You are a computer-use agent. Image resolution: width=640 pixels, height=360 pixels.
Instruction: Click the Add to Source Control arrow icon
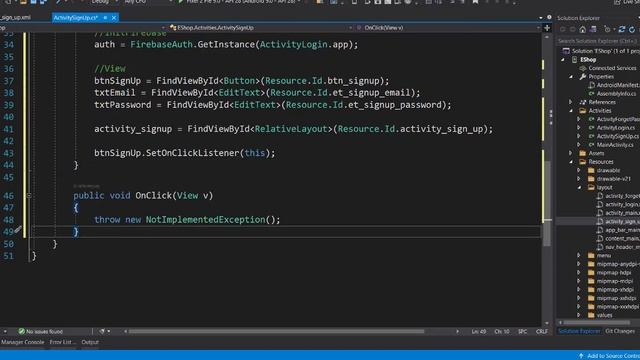pos(581,356)
